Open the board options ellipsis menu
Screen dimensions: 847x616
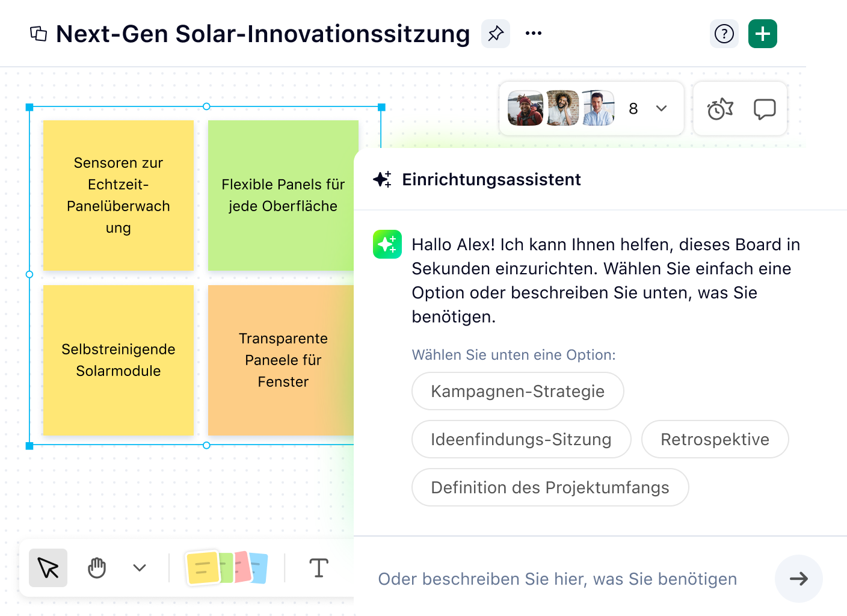click(x=534, y=34)
